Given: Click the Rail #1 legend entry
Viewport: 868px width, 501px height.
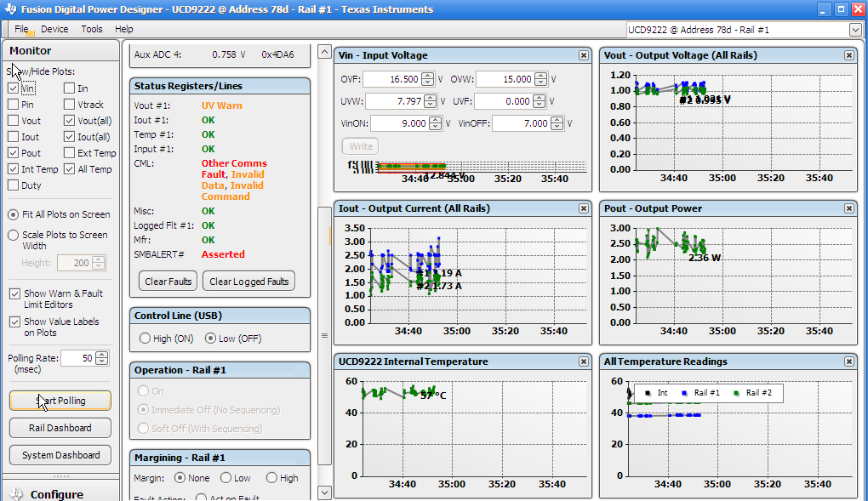Looking at the screenshot, I should pos(701,392).
